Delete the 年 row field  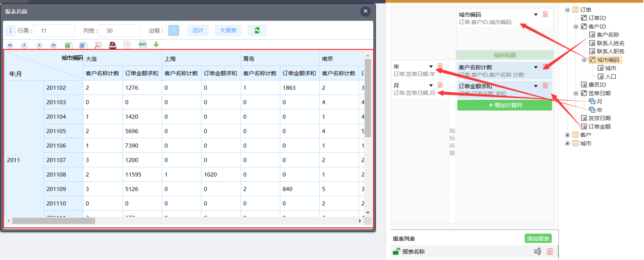(x=440, y=66)
